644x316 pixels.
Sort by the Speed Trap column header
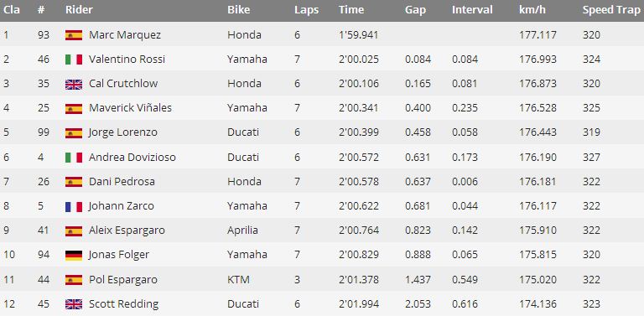coord(611,10)
